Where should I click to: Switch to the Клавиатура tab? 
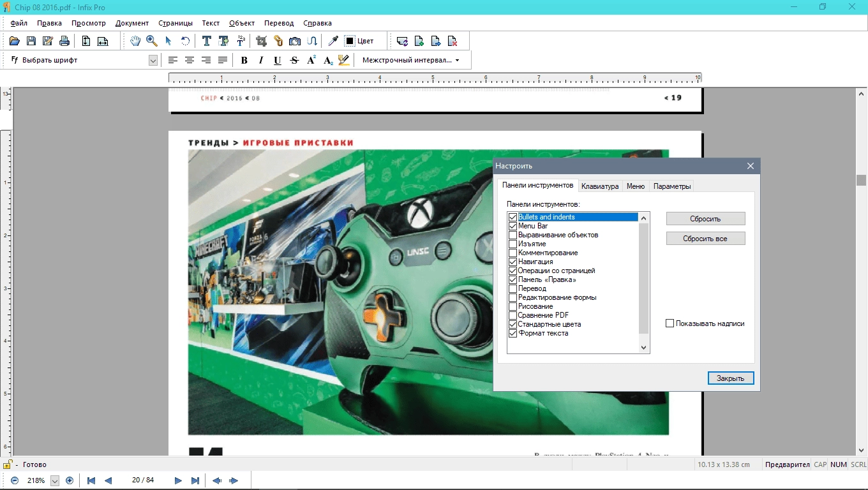click(x=600, y=186)
